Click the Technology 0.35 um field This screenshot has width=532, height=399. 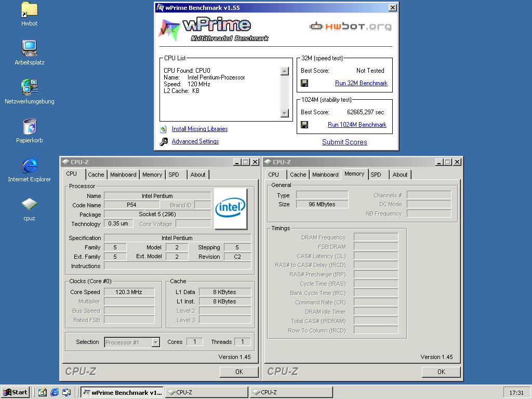(118, 223)
